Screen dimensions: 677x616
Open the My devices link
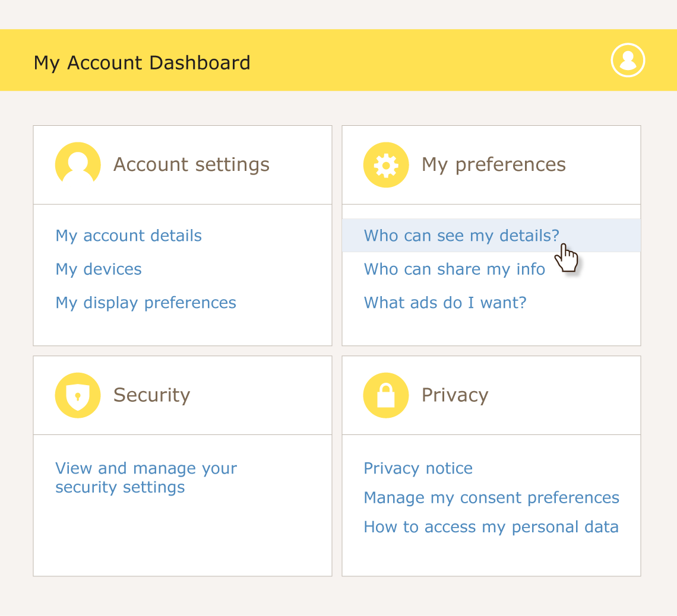coord(99,269)
